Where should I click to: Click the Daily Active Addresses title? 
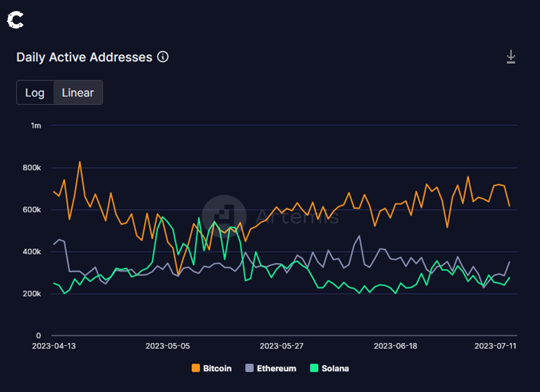[x=84, y=57]
